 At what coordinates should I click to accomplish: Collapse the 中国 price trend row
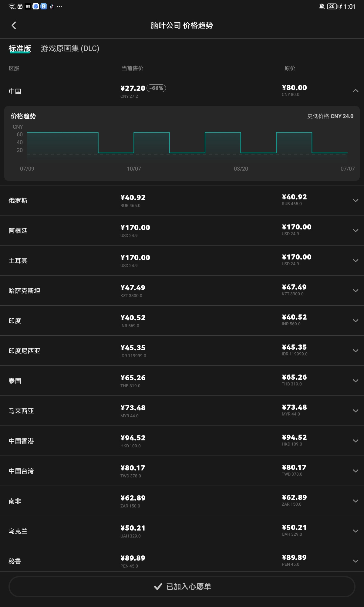[x=356, y=91]
